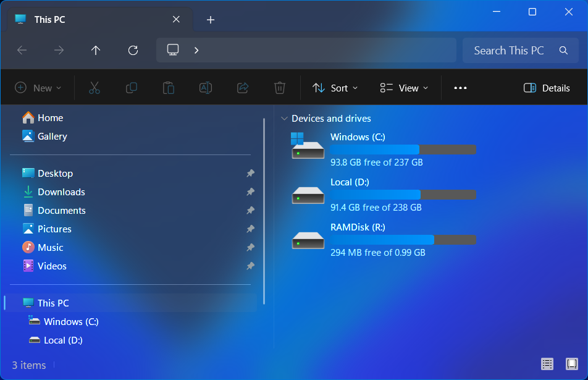Screen dimensions: 588x380
Task: Select the Local (D:) drive icon
Action: click(308, 195)
